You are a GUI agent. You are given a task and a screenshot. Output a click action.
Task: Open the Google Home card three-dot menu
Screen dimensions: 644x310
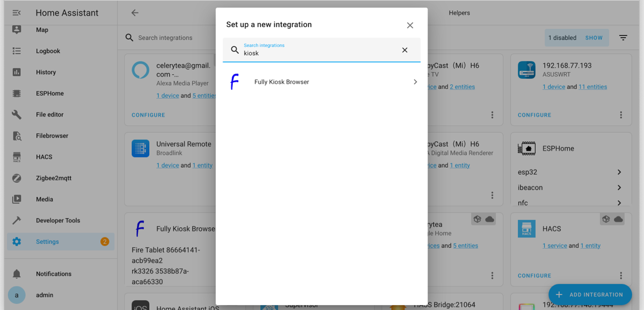492,276
